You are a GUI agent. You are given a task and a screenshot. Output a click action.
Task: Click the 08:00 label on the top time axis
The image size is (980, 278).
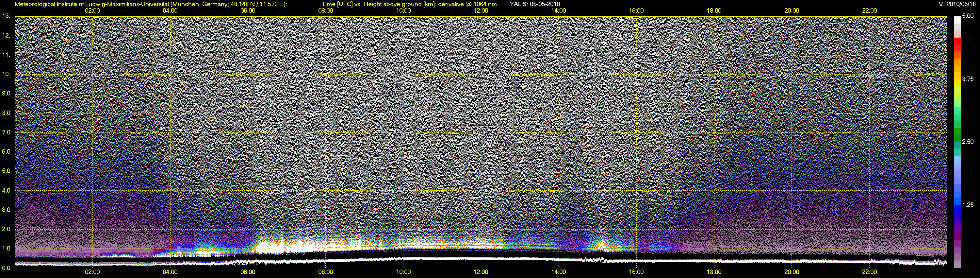[x=326, y=11]
